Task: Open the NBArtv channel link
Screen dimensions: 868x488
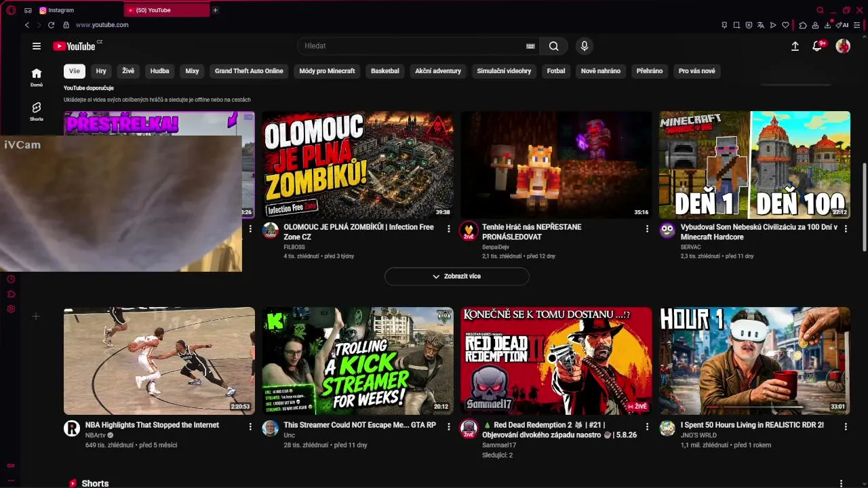Action: tap(96, 435)
